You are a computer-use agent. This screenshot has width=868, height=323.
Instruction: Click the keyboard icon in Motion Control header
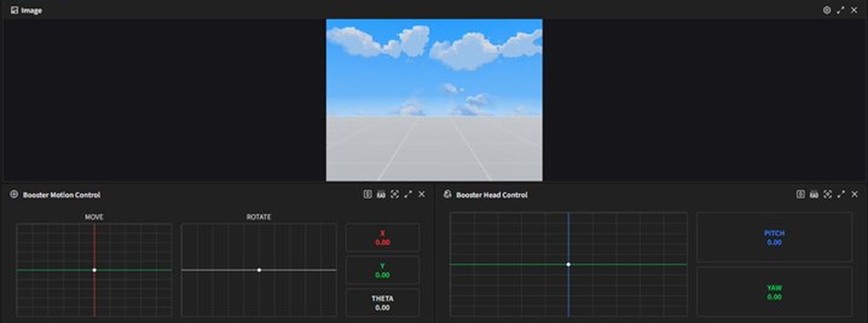tap(381, 194)
